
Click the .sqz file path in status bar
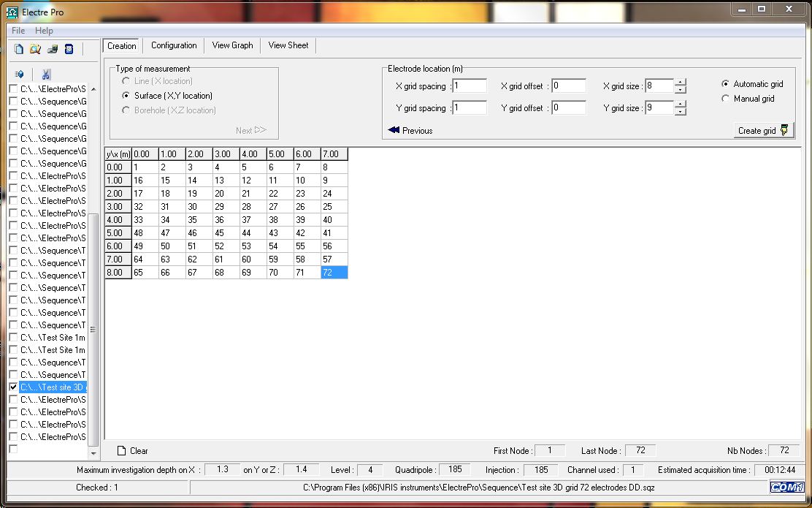[479, 488]
